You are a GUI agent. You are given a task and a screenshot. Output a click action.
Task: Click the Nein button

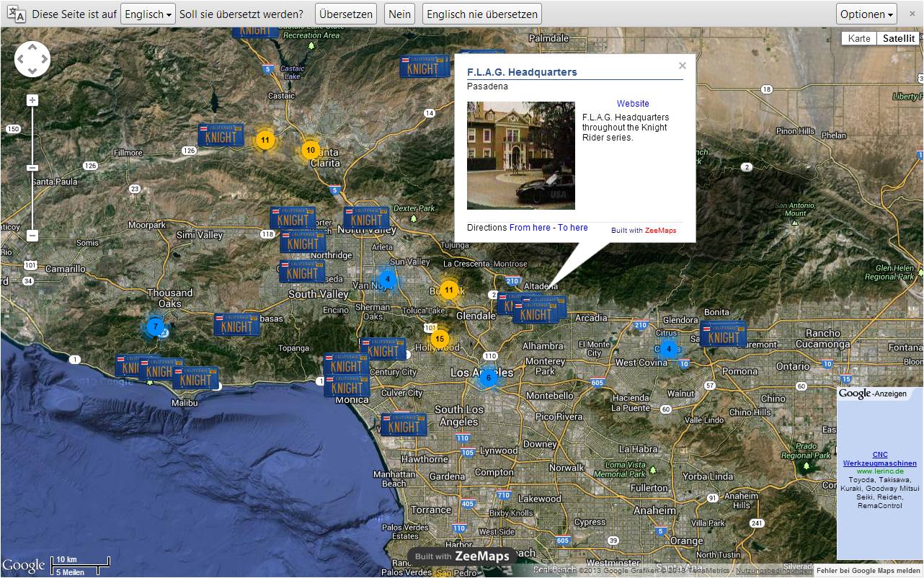(x=399, y=14)
